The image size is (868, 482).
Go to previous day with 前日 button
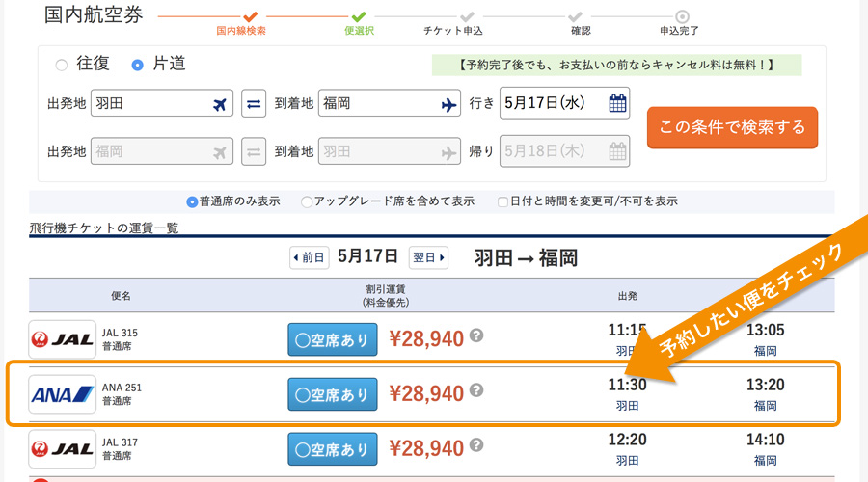310,257
